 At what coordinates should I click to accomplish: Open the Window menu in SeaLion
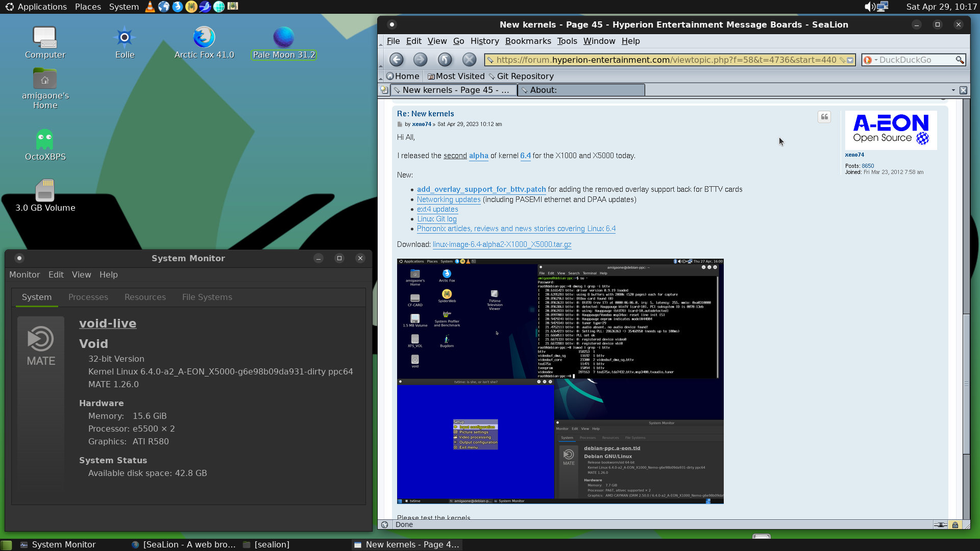(599, 41)
